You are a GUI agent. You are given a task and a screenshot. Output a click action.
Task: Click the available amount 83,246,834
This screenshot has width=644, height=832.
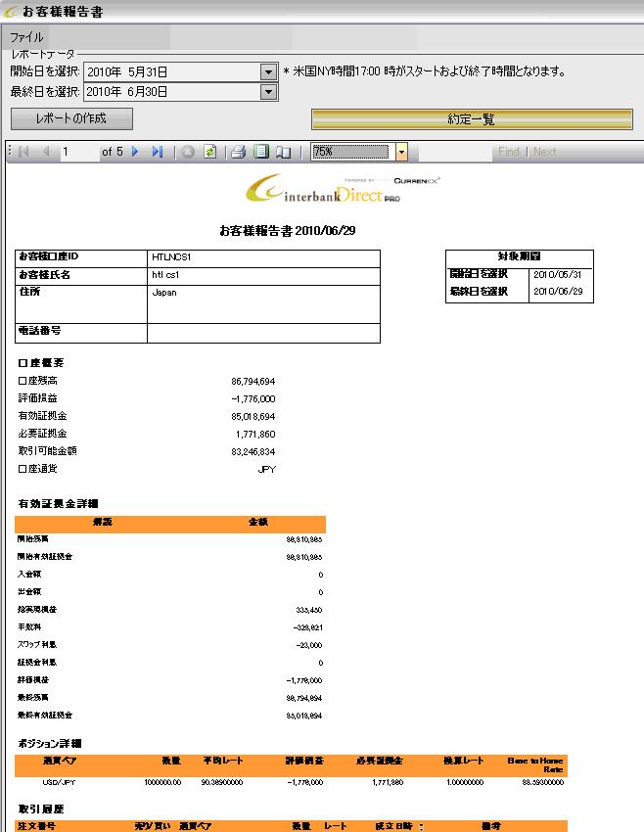pos(253,451)
